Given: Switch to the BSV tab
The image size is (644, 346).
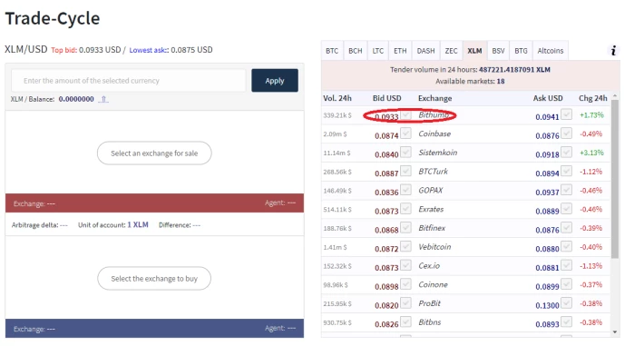Looking at the screenshot, I should (x=498, y=51).
